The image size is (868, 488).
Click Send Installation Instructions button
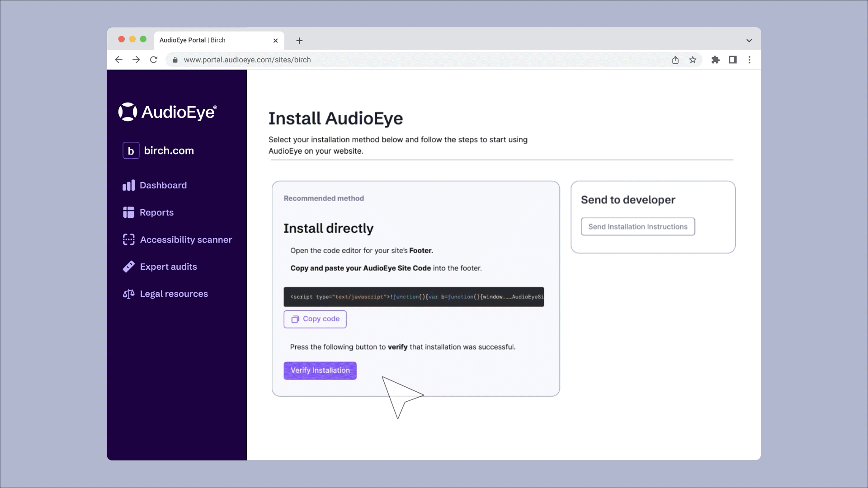click(x=637, y=227)
